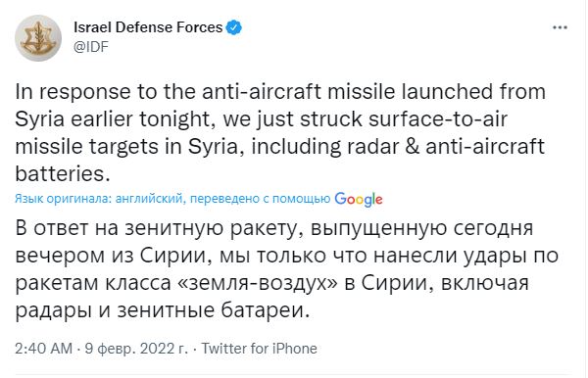Click "зенитные батареи" in the last line

[214, 310]
